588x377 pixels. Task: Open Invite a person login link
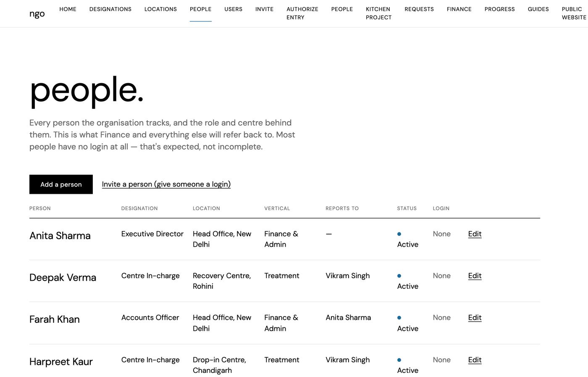coord(166,184)
